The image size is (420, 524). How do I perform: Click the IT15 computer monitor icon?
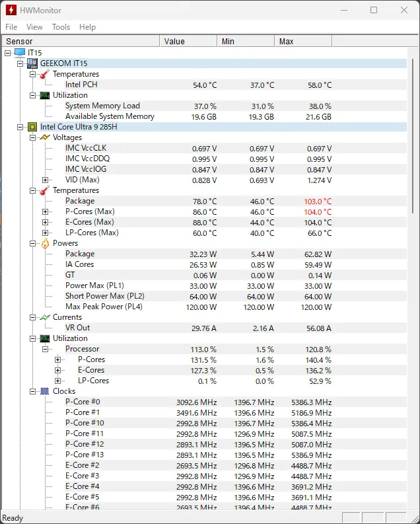point(20,52)
